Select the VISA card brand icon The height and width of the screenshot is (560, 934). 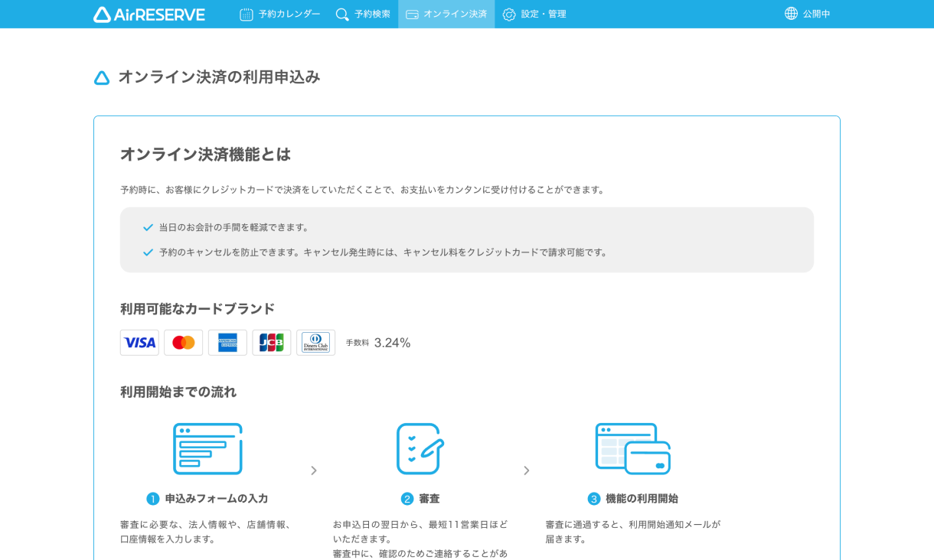(139, 342)
